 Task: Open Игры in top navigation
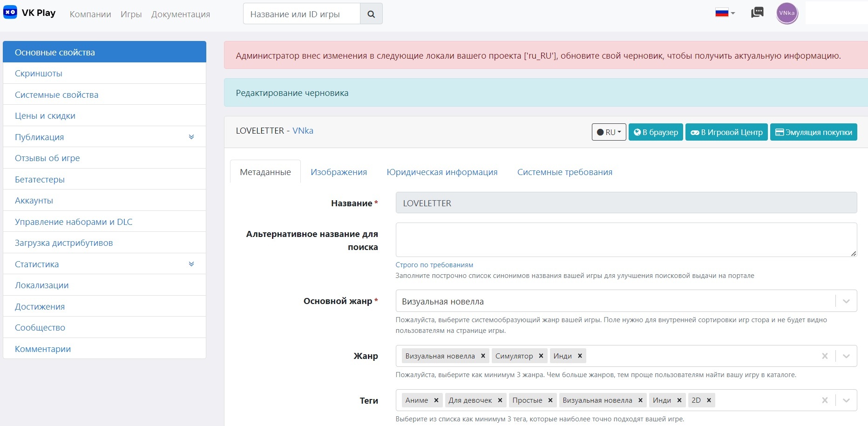131,14
